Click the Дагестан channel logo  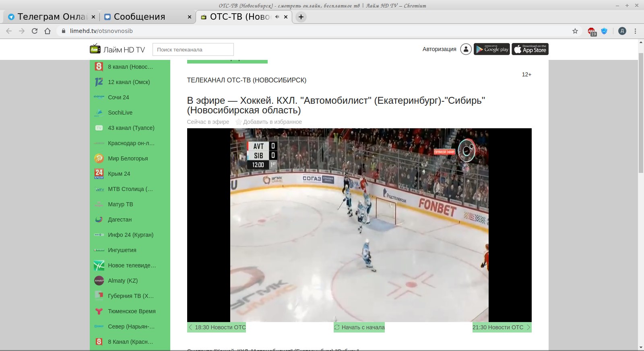99,220
